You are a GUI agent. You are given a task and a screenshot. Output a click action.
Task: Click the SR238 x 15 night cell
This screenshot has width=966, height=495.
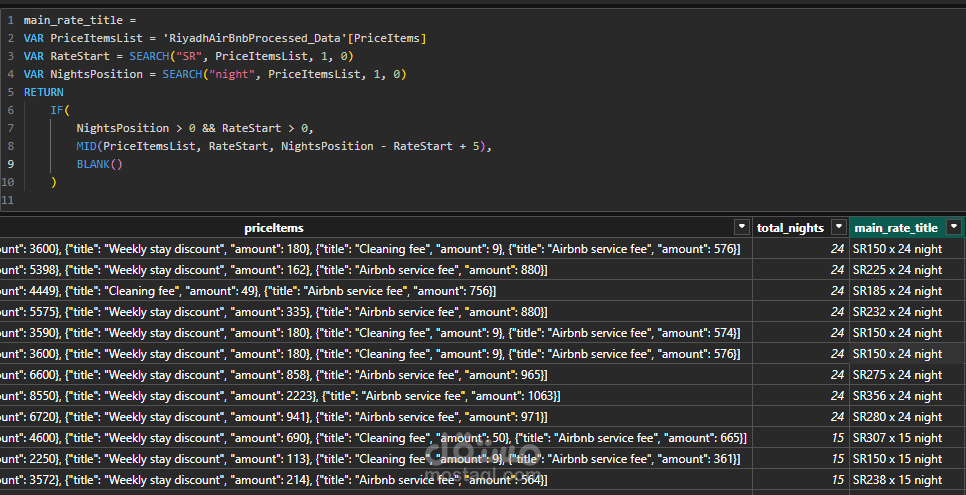(x=897, y=480)
